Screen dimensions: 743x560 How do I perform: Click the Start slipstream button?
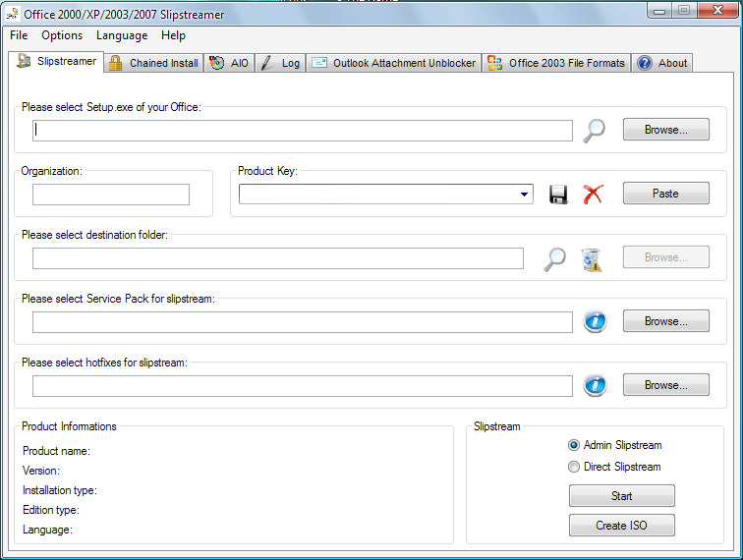point(622,496)
